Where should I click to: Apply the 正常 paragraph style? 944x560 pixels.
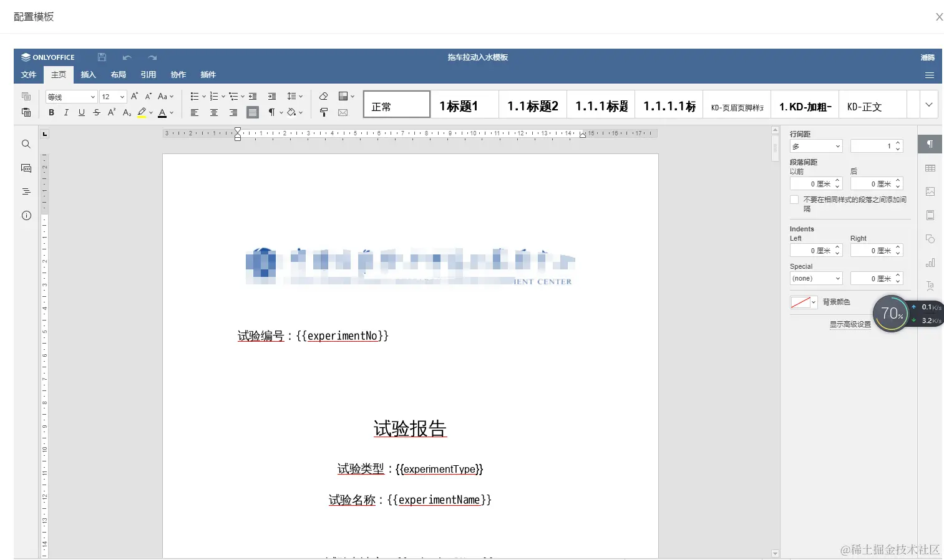click(x=397, y=104)
